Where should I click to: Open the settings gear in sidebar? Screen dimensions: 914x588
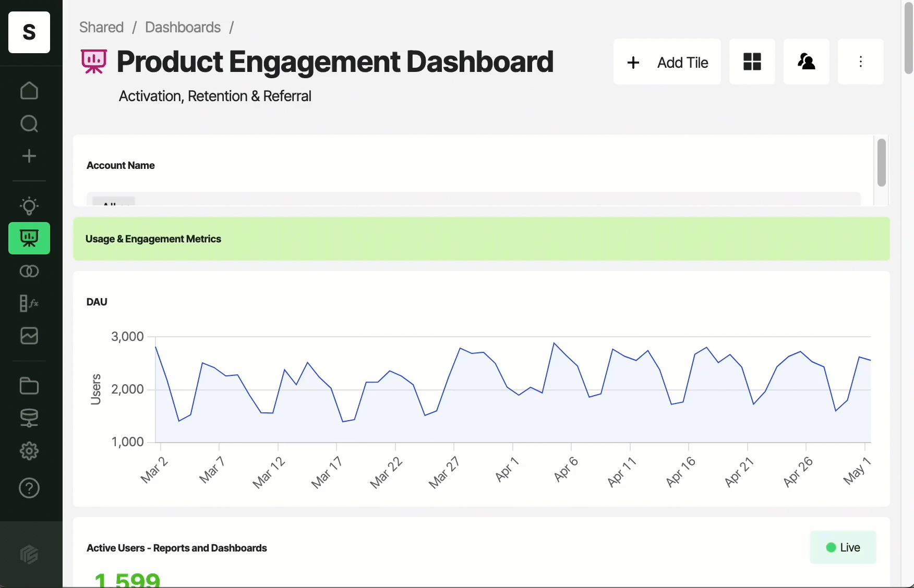29,451
